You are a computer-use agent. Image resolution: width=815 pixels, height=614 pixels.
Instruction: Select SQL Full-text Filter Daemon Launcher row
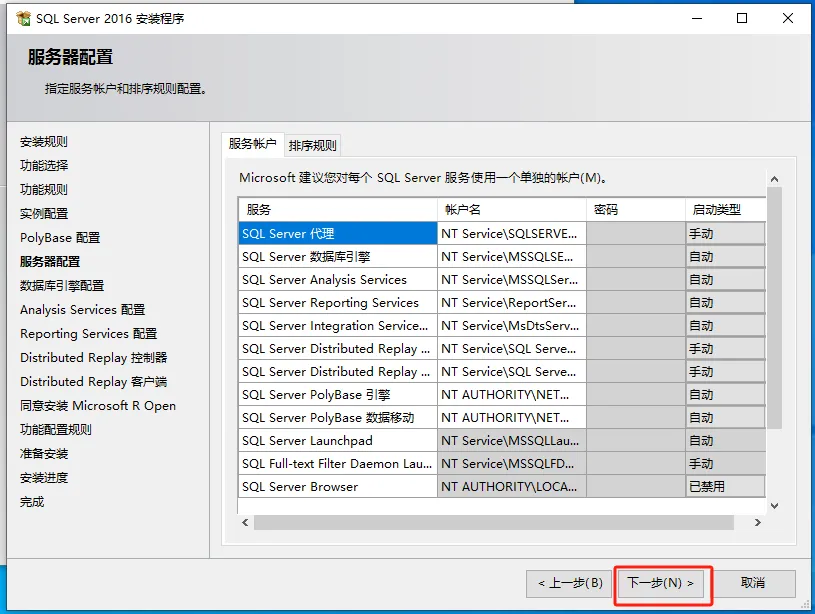coord(338,463)
